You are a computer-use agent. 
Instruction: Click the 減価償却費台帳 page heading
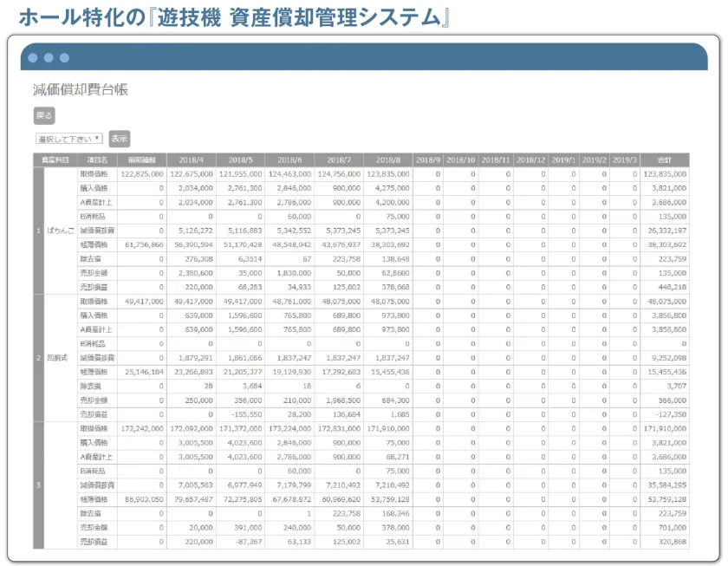pos(81,89)
